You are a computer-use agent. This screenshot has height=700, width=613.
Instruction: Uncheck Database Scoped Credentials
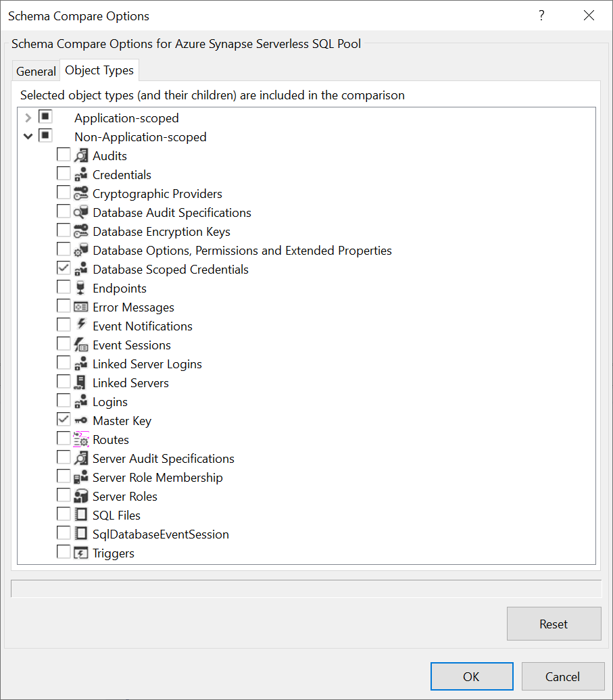click(x=64, y=268)
